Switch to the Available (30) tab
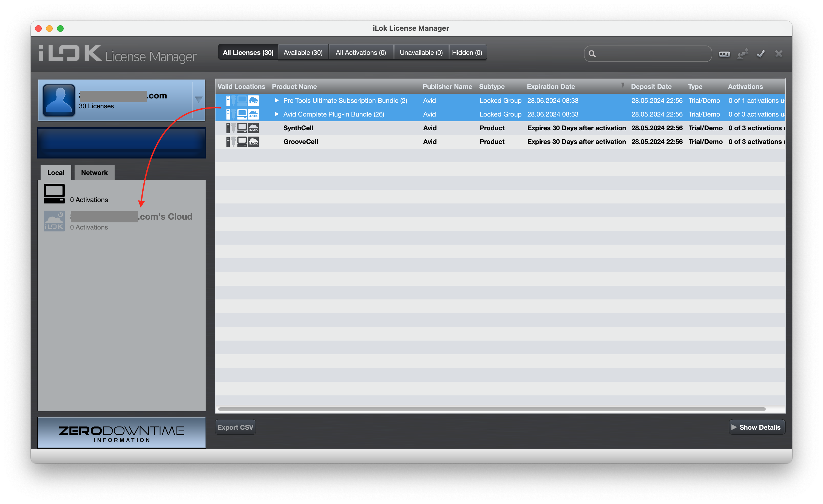This screenshot has width=823, height=504. 303,52
